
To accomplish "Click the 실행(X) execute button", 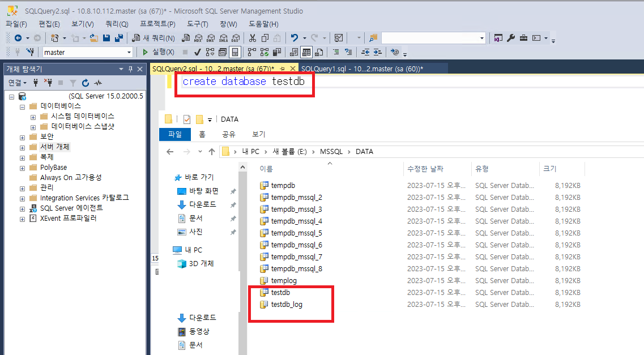I will tap(158, 52).
